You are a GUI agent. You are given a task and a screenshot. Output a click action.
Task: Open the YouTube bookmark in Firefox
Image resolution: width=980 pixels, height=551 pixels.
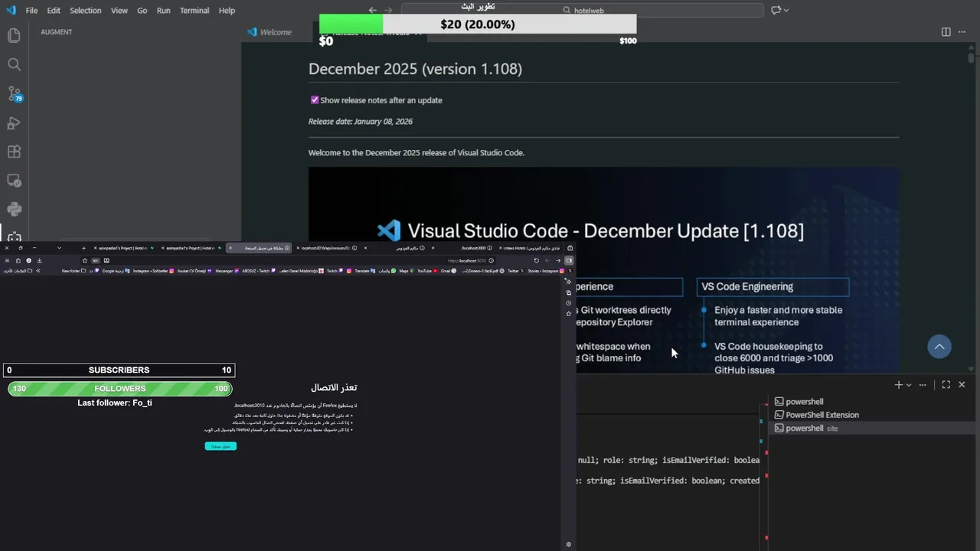[x=428, y=271]
